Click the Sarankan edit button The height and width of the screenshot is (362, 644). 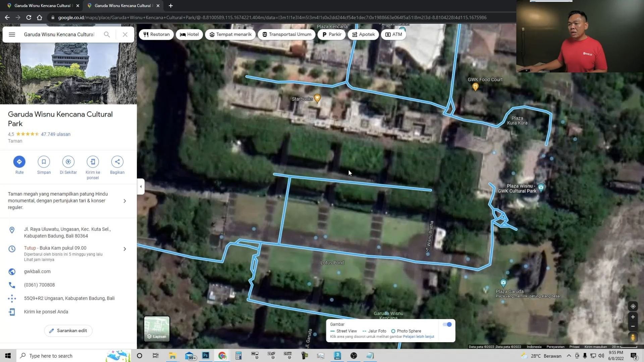tap(68, 331)
